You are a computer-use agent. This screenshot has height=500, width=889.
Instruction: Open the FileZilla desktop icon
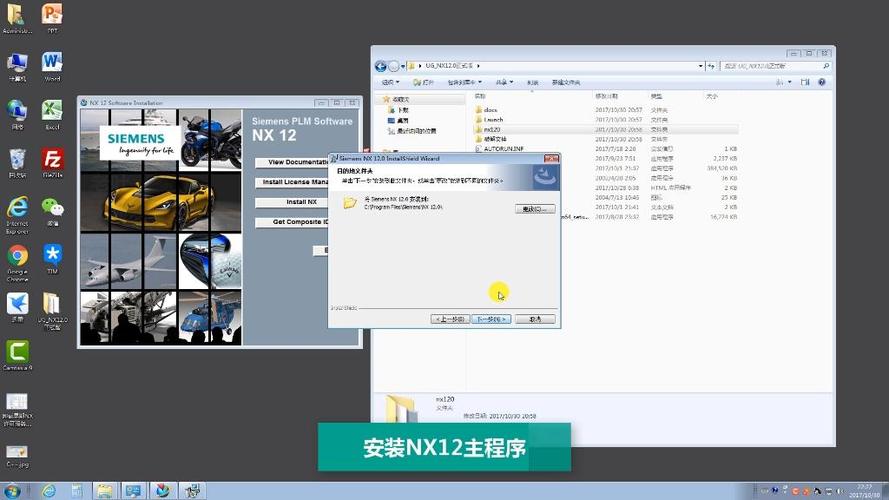coord(52,163)
